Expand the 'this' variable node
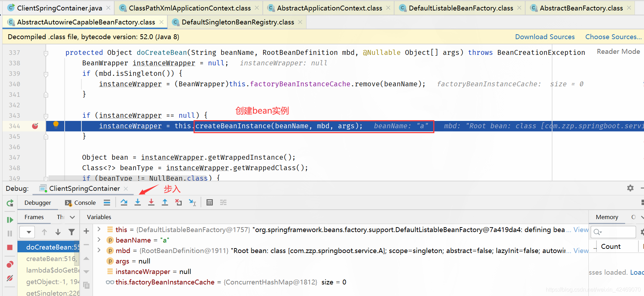Screen dimensions: 644x296 [99, 229]
